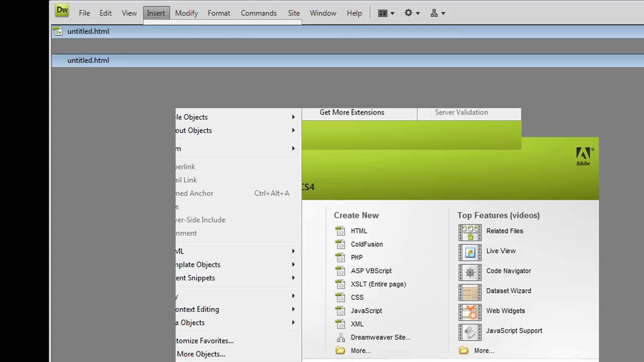The image size is (644, 362).
Task: Click More... under Top Features
Action: [x=484, y=350]
